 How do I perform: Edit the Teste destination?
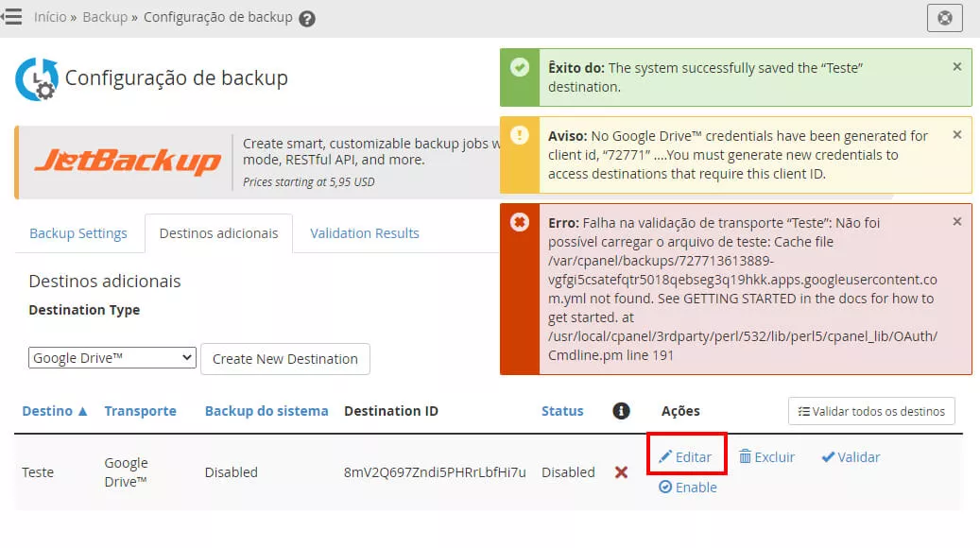686,457
